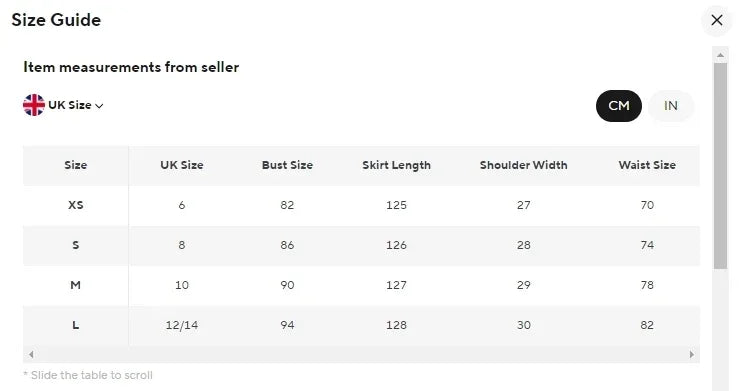Screen dimensions: 740x391
Task: Click the table's left scroll arrow
Action: [x=31, y=354]
